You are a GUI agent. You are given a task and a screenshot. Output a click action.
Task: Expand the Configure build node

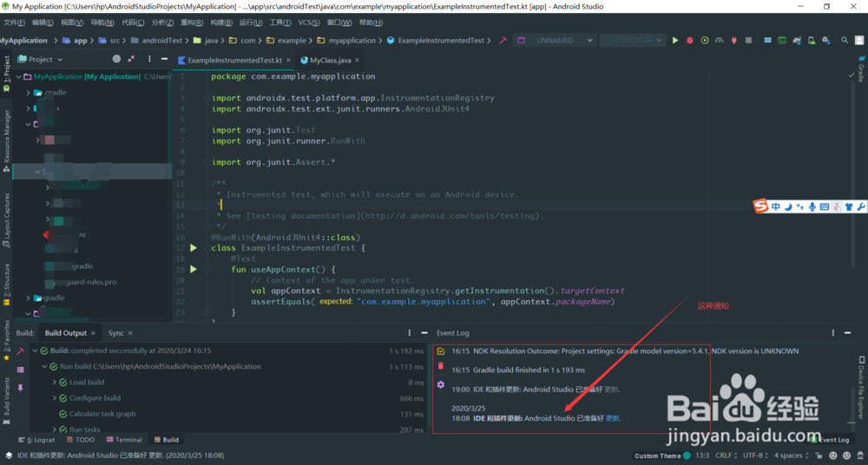pos(54,398)
